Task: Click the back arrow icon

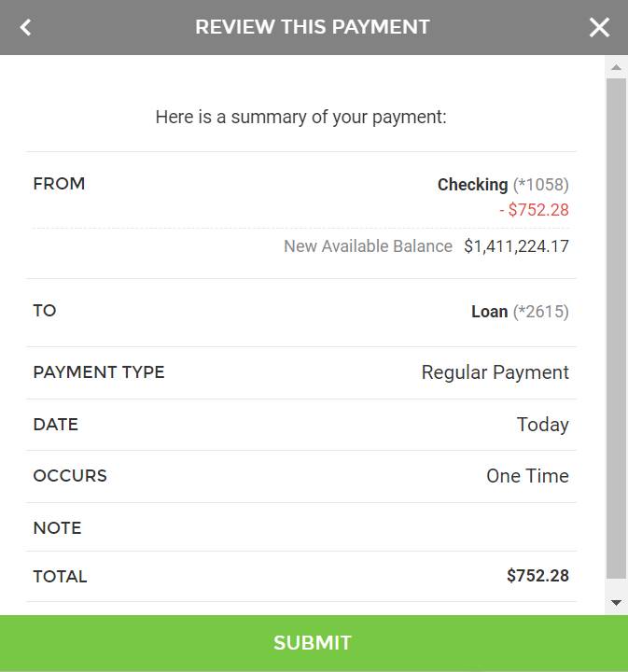Action: tap(26, 27)
